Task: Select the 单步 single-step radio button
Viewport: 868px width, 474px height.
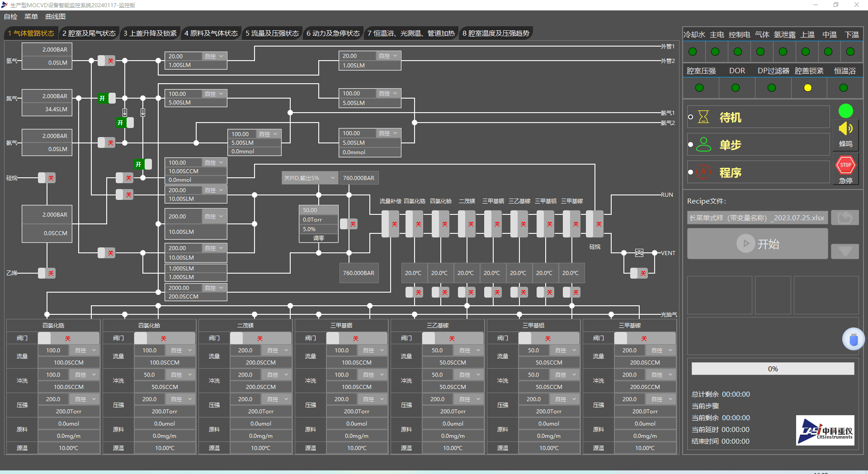Action: [690, 145]
